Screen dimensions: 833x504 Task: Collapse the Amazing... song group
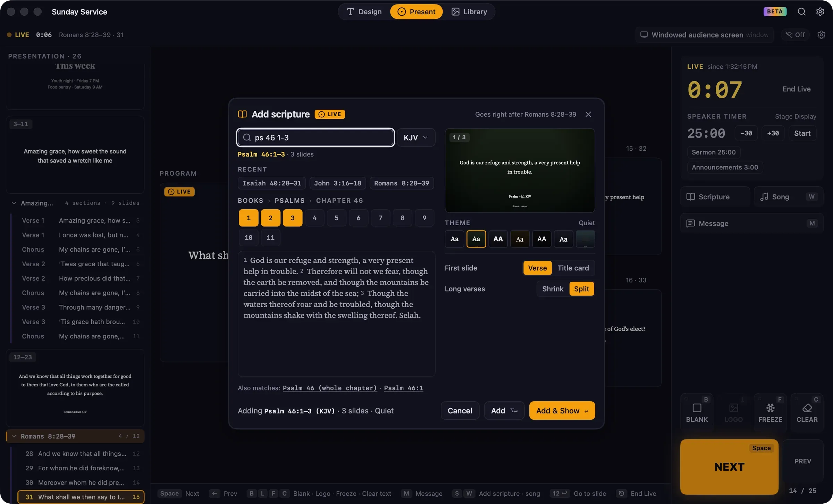pyautogui.click(x=14, y=203)
